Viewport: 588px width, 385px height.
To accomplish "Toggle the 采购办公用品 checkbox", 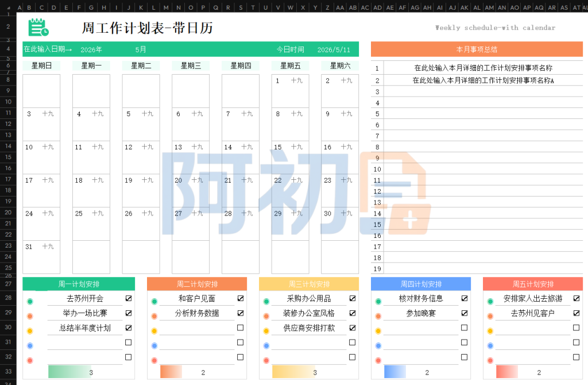I will coord(353,298).
